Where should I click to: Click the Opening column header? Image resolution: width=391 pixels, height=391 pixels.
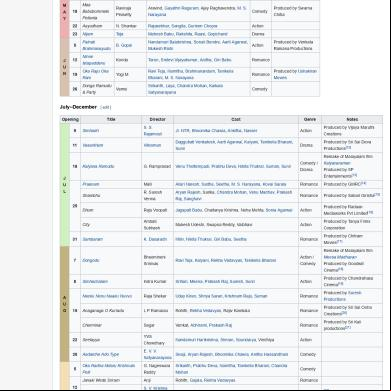[70, 119]
